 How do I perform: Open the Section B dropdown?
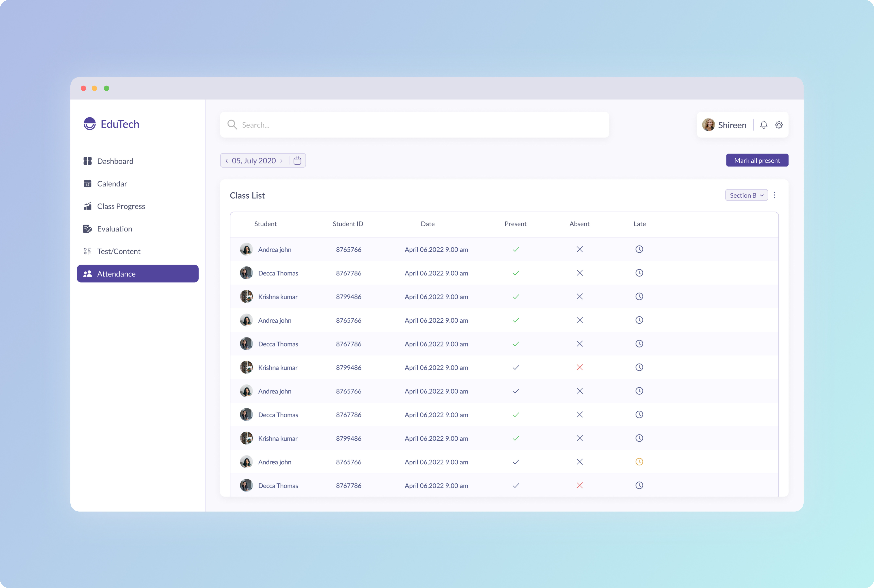[746, 195]
